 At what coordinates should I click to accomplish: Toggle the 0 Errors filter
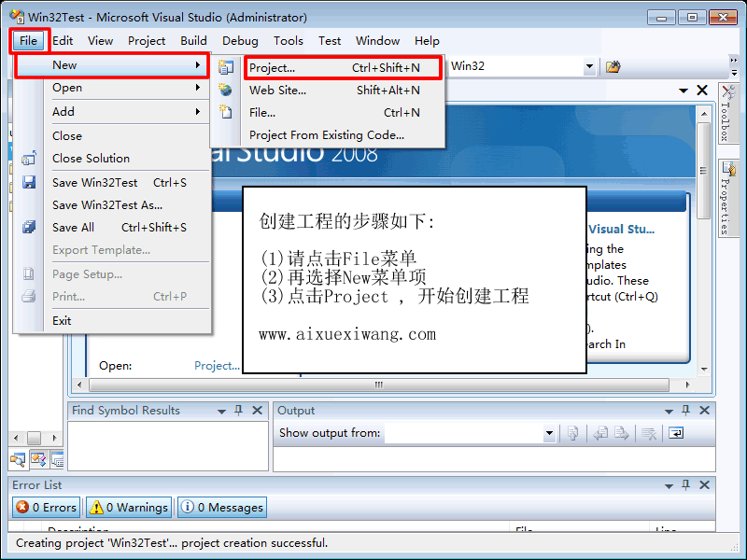[x=47, y=507]
